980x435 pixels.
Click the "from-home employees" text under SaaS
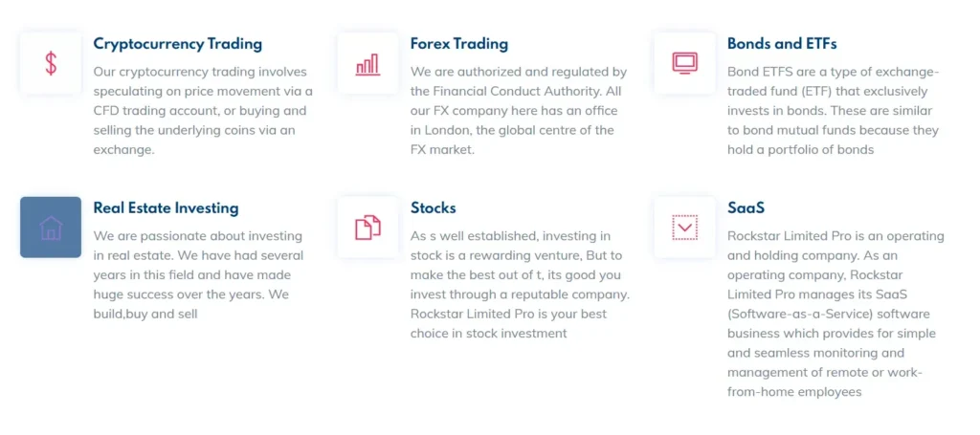pos(794,392)
